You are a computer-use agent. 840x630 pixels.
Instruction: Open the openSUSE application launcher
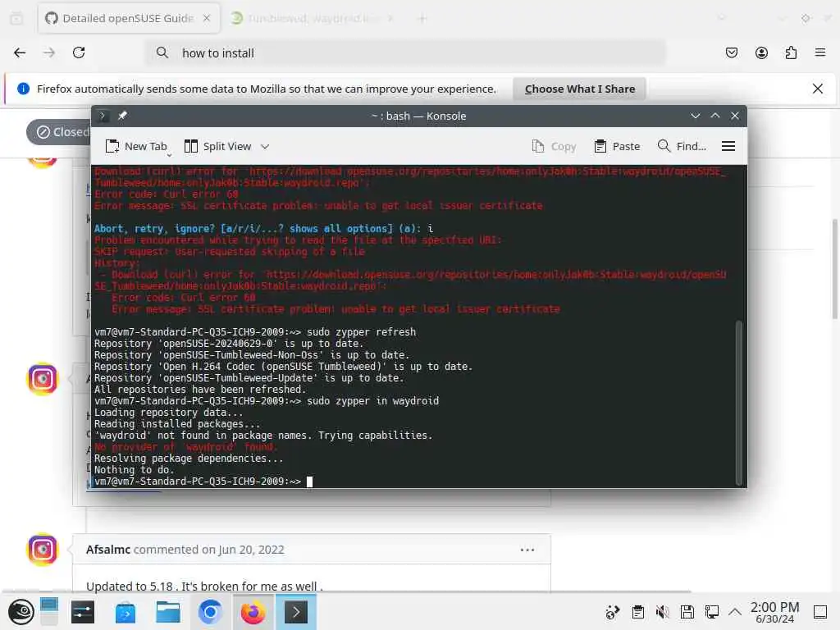pyautogui.click(x=21, y=612)
